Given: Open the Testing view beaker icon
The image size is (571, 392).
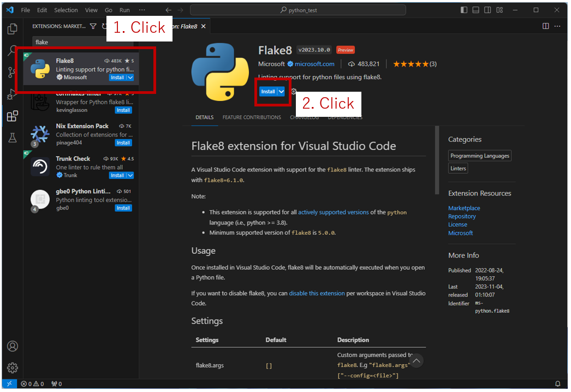Looking at the screenshot, I should click(x=12, y=138).
